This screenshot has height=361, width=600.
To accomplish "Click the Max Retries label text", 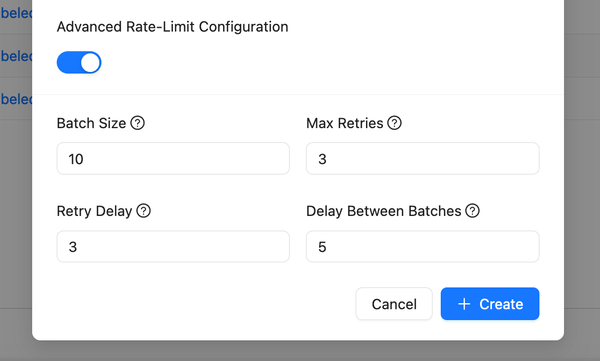I will click(x=344, y=123).
